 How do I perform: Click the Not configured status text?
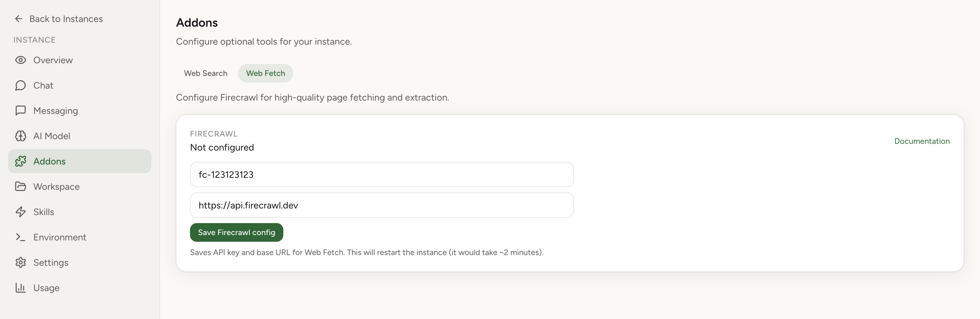click(x=222, y=148)
